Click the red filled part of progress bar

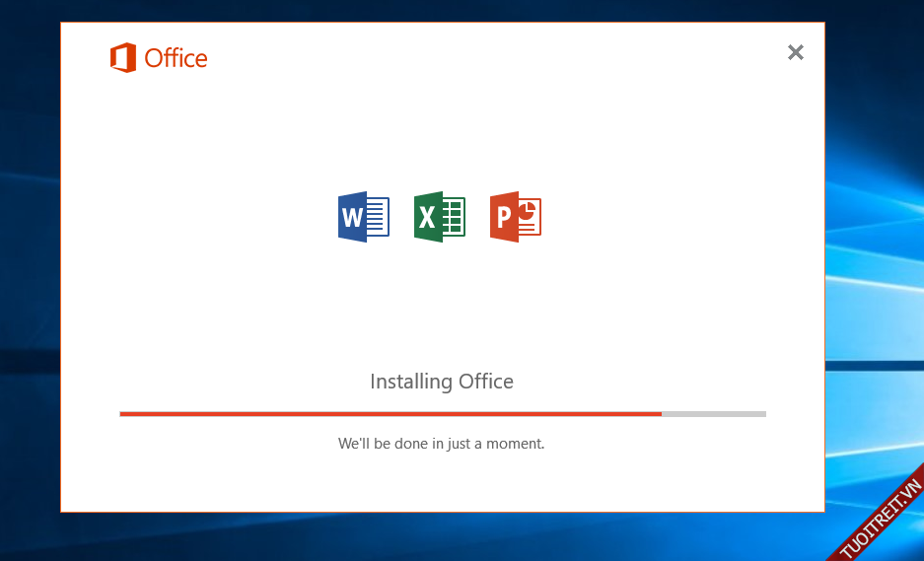(390, 414)
